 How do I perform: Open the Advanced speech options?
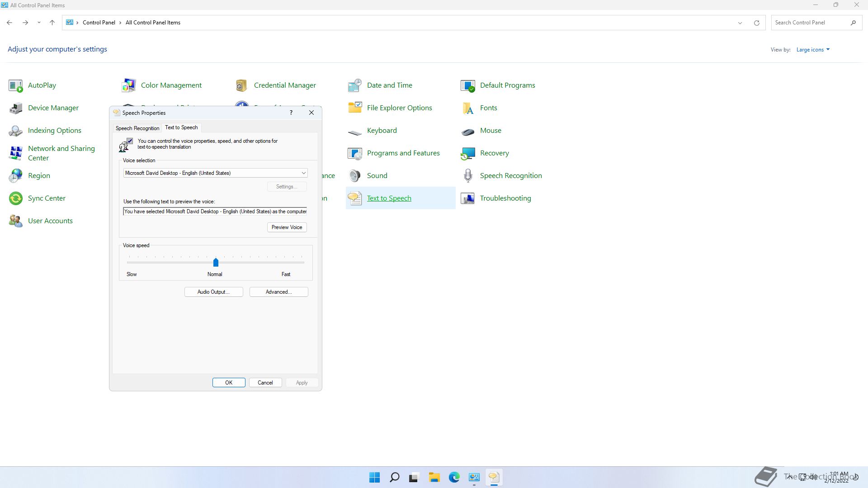[278, 292]
